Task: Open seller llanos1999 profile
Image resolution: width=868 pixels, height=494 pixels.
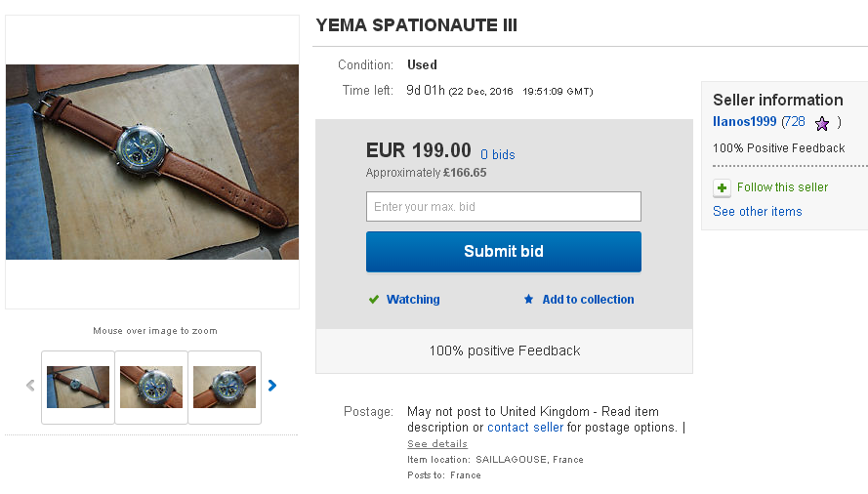Action: (745, 122)
